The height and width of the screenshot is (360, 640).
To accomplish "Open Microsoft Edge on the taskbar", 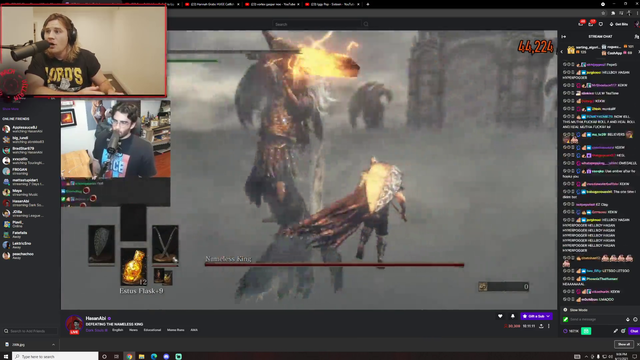I will [154, 356].
